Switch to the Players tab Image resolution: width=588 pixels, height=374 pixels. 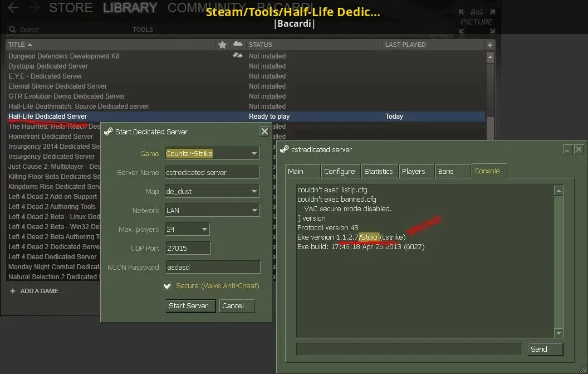point(415,171)
